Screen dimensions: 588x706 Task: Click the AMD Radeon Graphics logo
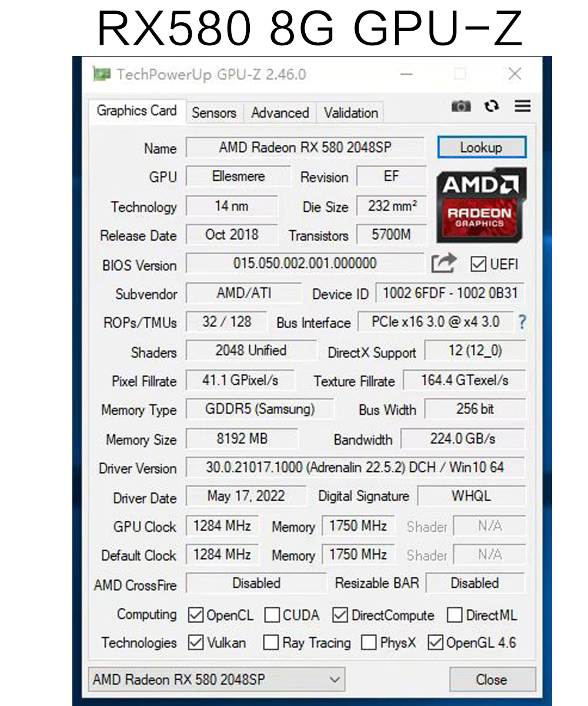(481, 205)
